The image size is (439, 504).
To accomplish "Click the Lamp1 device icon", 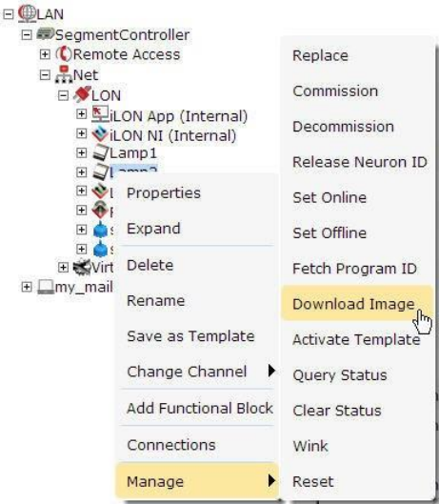I will 101,152.
